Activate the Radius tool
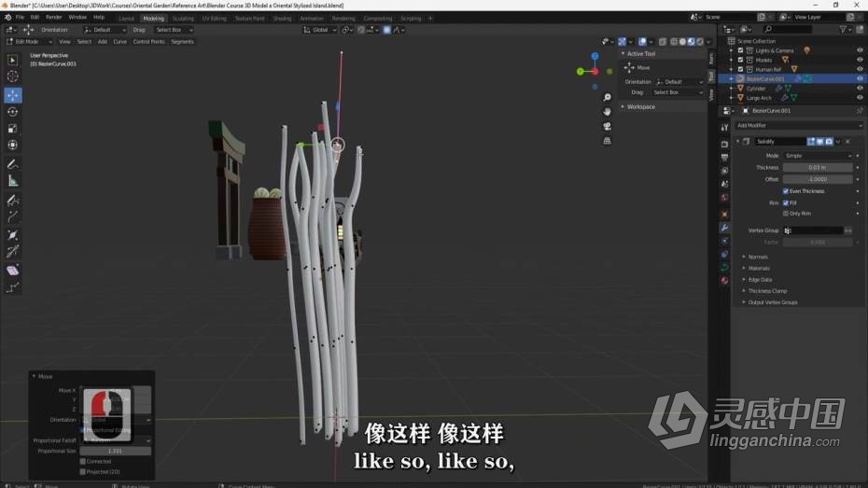This screenshot has width=868, height=488. [13, 235]
